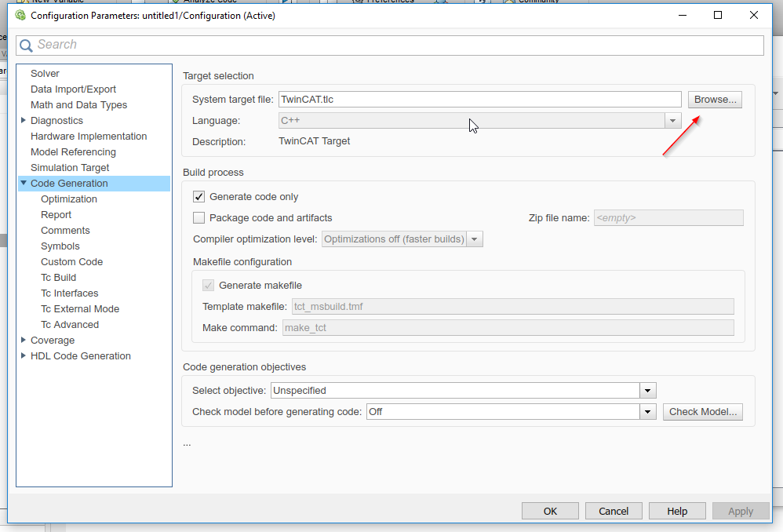Select Diagnostics in the tree
The image size is (783, 532).
point(56,120)
